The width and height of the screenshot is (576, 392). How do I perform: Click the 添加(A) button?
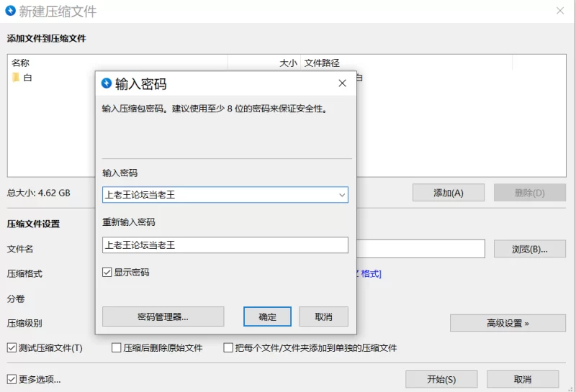pyautogui.click(x=448, y=193)
